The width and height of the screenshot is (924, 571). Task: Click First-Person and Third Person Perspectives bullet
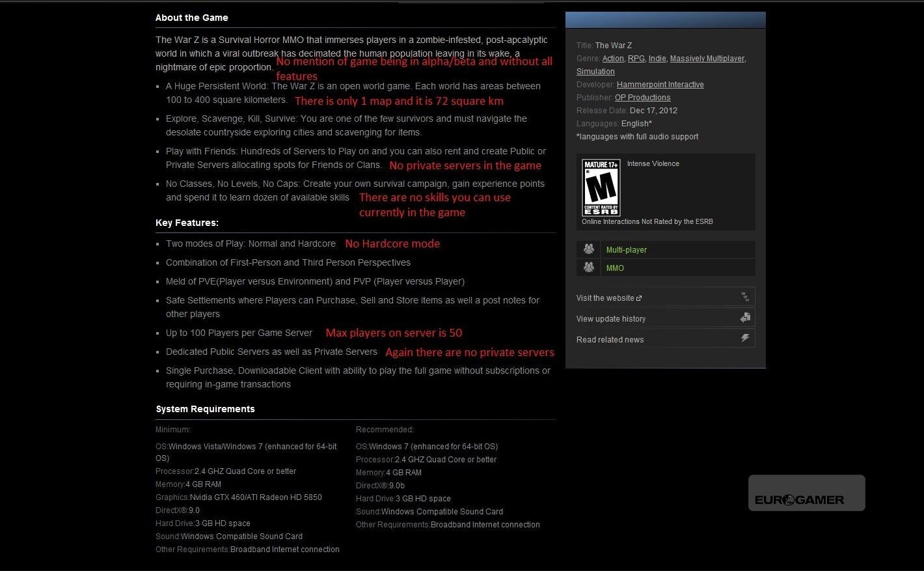(288, 262)
